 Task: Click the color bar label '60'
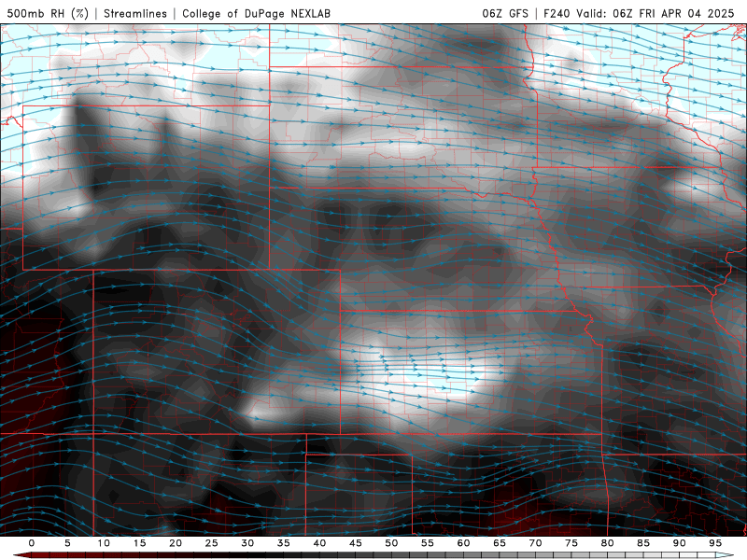pyautogui.click(x=463, y=543)
